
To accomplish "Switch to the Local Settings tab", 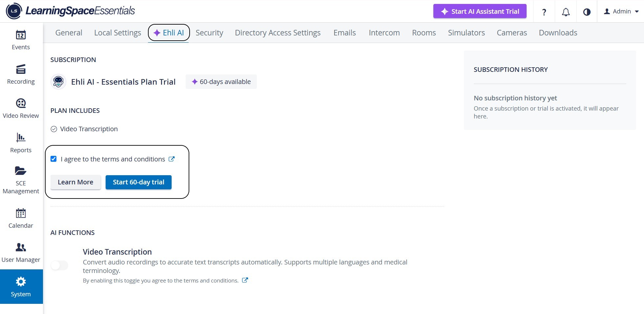I will 117,33.
